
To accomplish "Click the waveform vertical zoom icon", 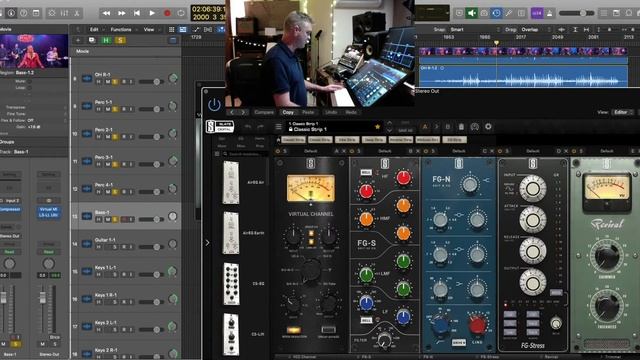I will (561, 29).
